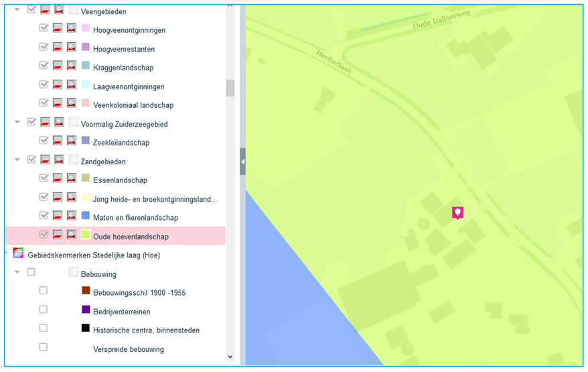This screenshot has height=372, width=588.
Task: Click the Oude Dalfserweg label on map
Action: (x=441, y=19)
